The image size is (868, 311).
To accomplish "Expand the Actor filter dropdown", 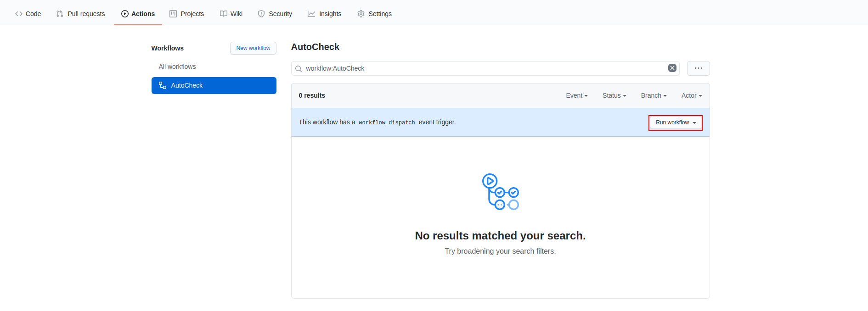I will pyautogui.click(x=692, y=95).
